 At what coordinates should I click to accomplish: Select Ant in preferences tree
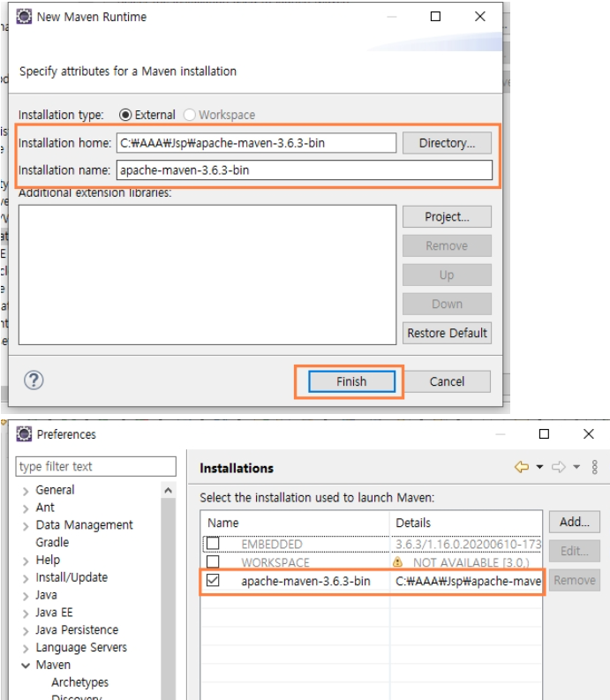click(45, 508)
